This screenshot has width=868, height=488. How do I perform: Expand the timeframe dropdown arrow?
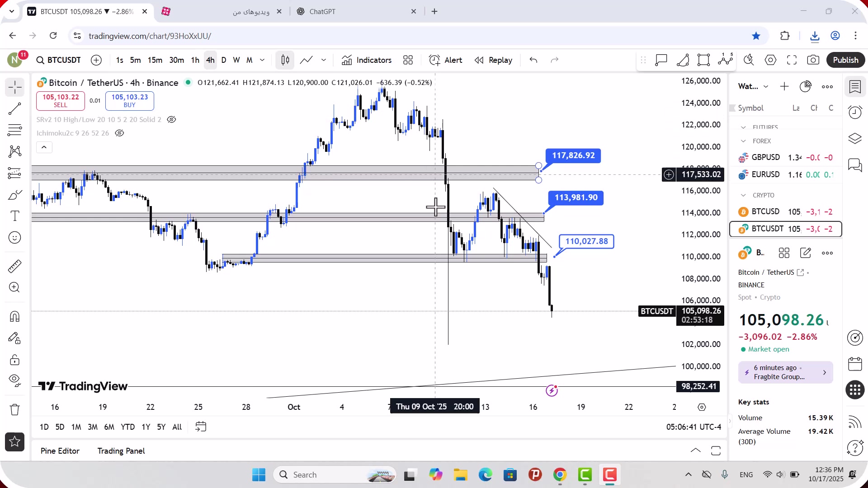tap(262, 60)
